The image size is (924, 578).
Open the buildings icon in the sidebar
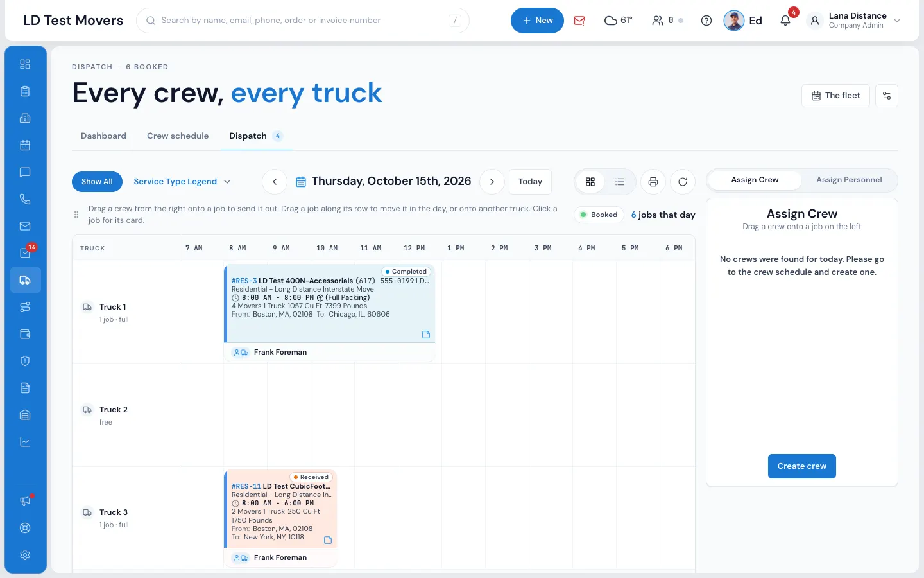click(x=25, y=118)
